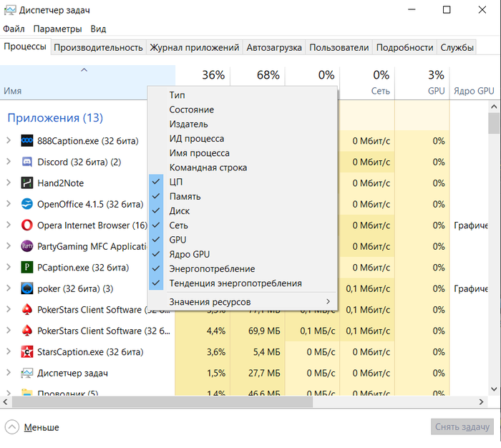Click the StarsCaption.exe icon

(27, 351)
